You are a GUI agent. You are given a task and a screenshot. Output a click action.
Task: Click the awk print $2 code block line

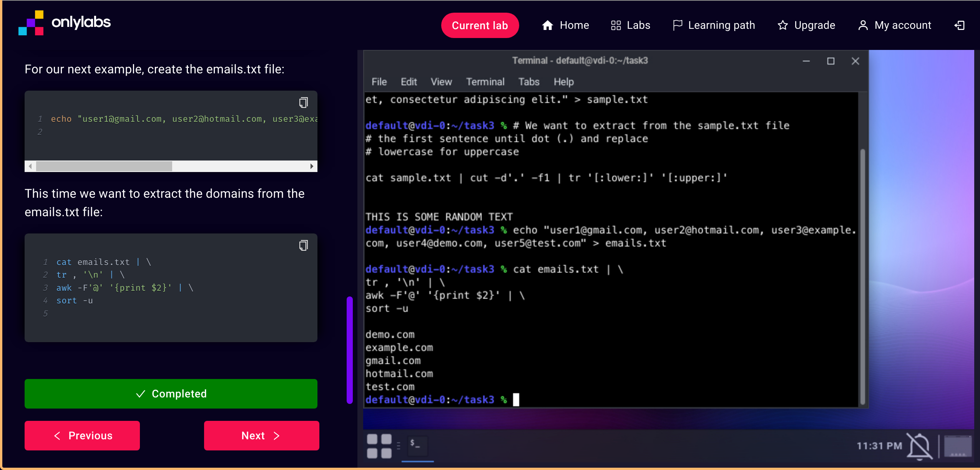125,288
